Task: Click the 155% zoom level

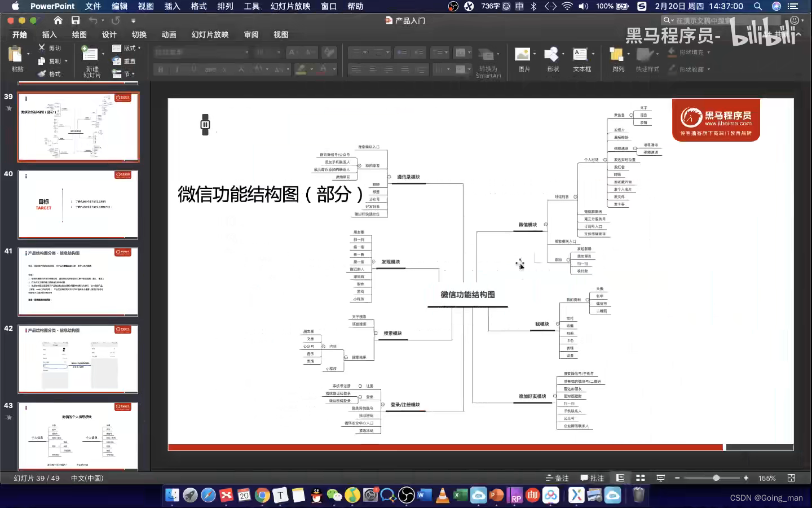Action: [x=767, y=478]
